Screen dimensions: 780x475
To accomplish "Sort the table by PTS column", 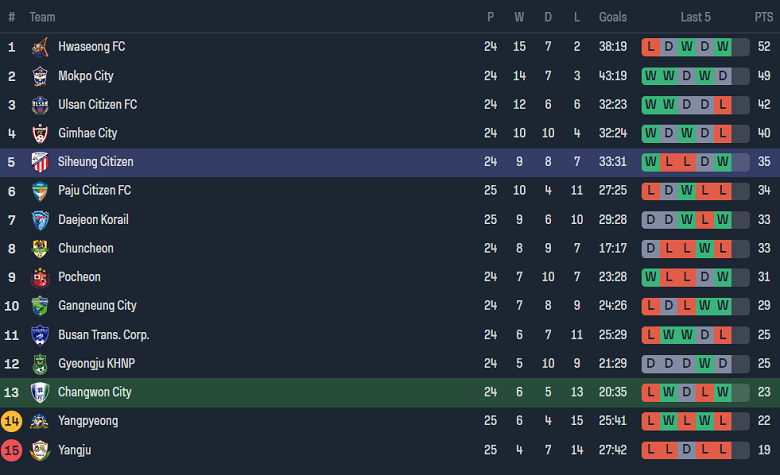I will click(764, 17).
